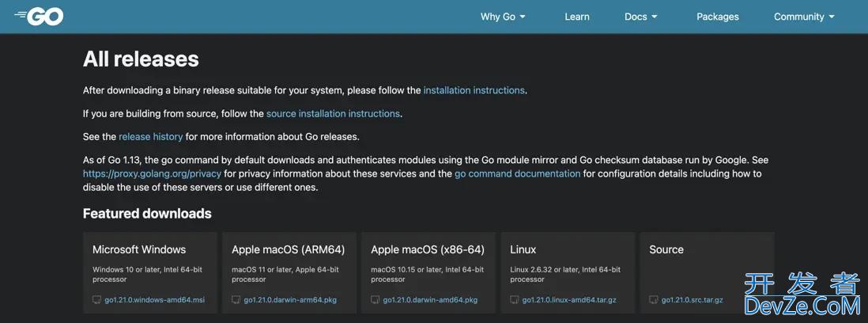
Task: Follow the source installation instructions link
Action: [x=333, y=113]
